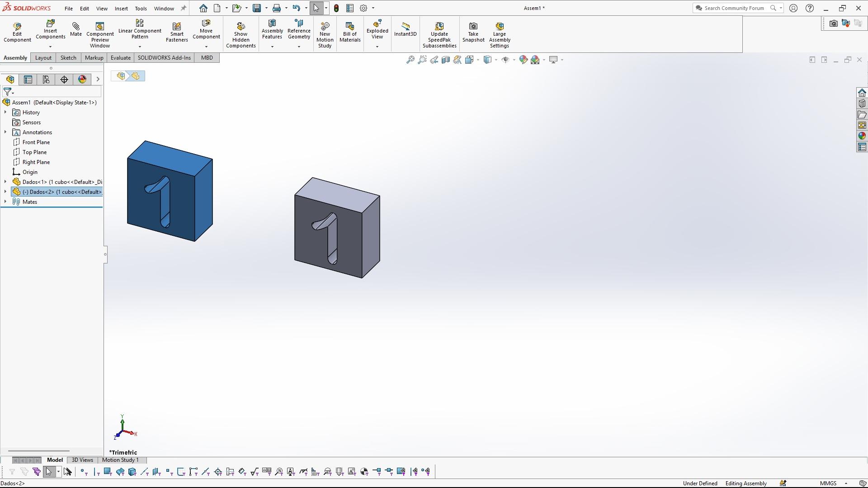Open Assembly Features tool
This screenshot has height=488, width=868.
(272, 30)
